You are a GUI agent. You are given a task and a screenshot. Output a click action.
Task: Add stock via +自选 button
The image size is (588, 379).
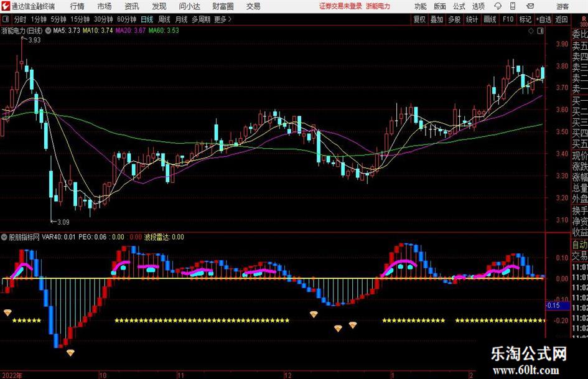coord(544,19)
